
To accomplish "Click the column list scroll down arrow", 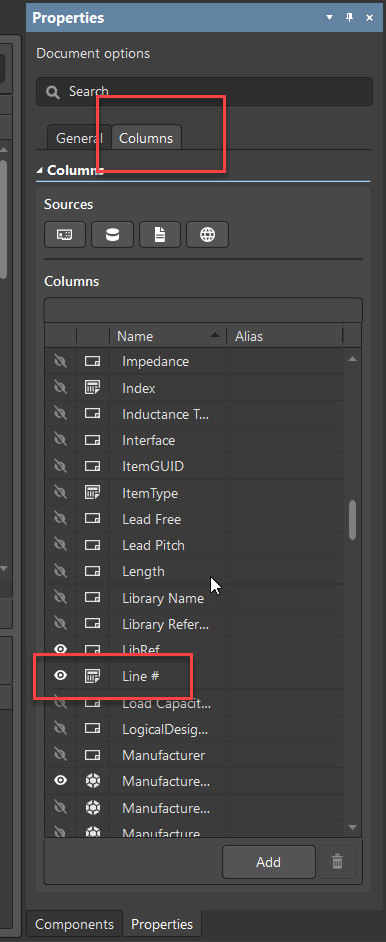I will click(x=352, y=827).
